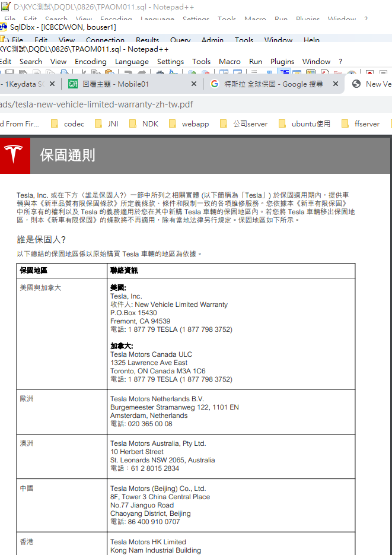Viewport: 392px width, 555px height.
Task: Open SqlDbx Help menu
Action: pyautogui.click(x=311, y=40)
